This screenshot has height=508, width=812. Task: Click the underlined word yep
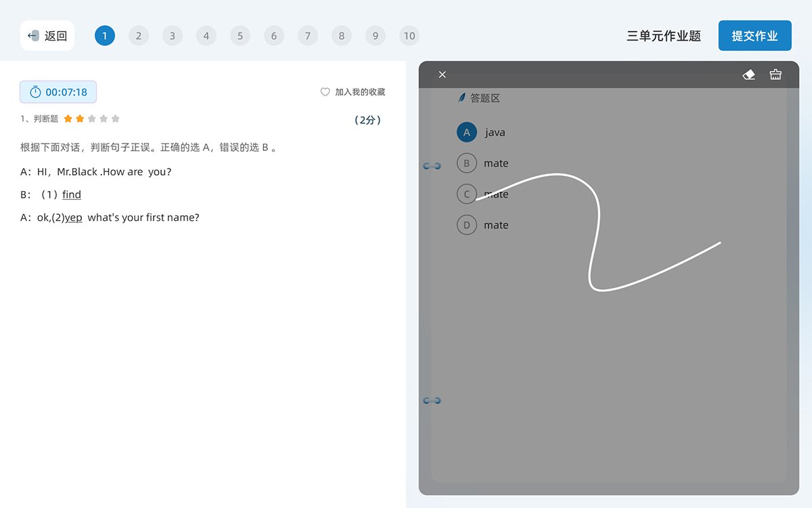click(74, 217)
